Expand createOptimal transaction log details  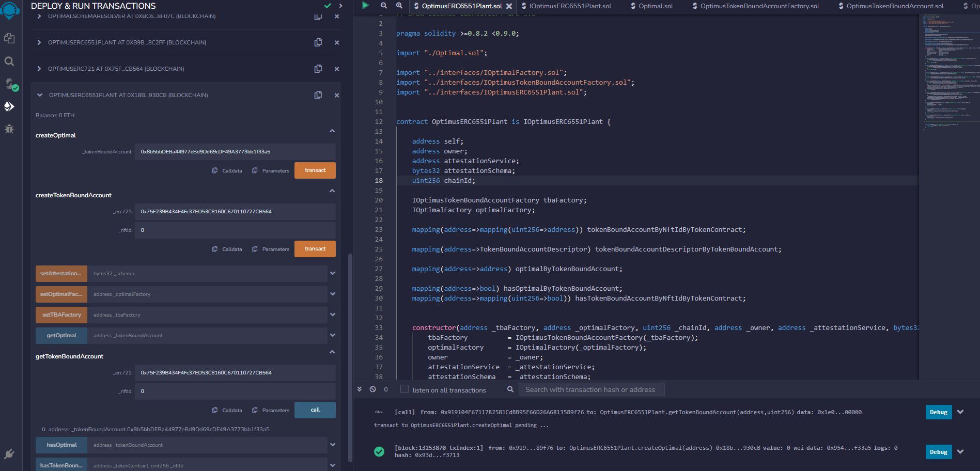[x=960, y=451]
